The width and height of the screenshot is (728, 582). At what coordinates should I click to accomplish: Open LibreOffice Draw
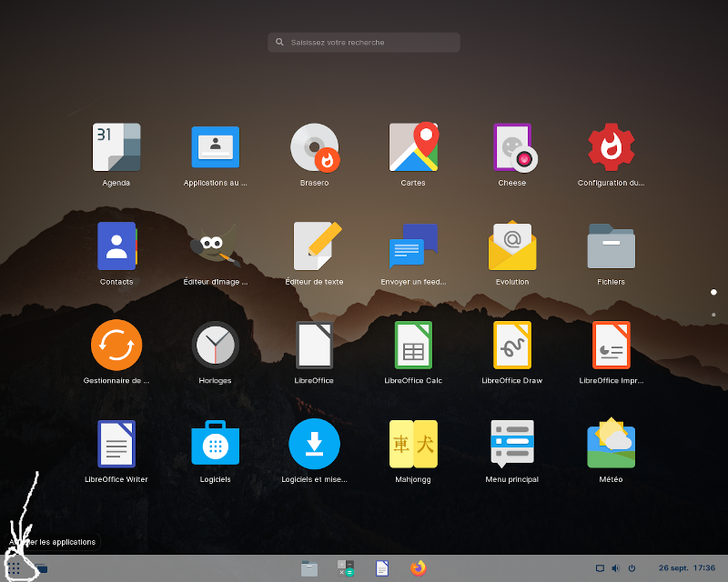point(512,345)
